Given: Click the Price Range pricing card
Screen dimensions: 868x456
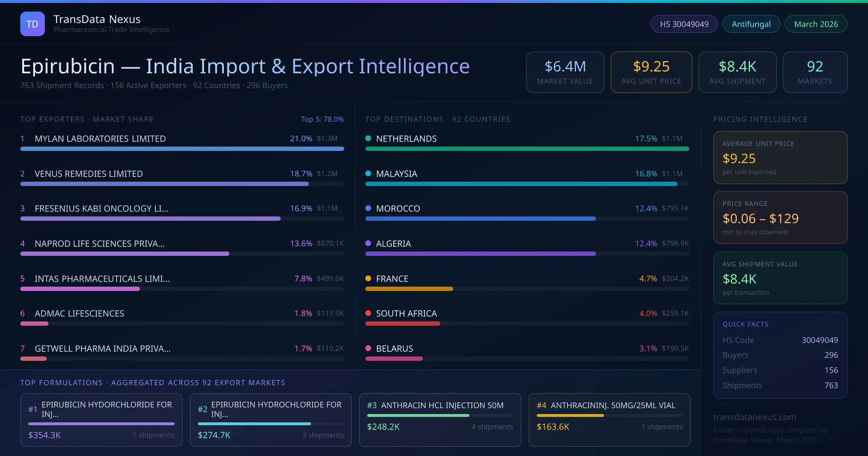Looking at the screenshot, I should 780,218.
